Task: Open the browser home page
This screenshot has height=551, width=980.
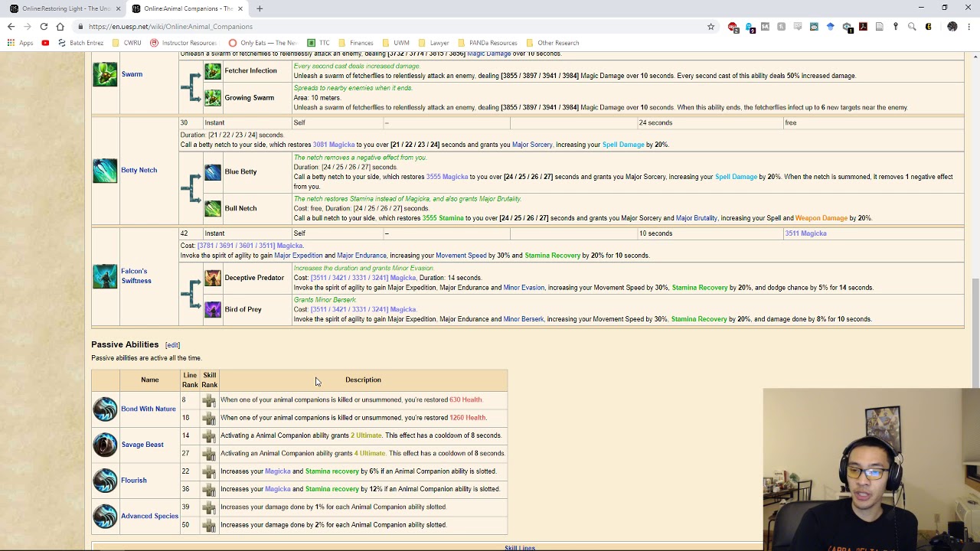Action: pos(60,27)
